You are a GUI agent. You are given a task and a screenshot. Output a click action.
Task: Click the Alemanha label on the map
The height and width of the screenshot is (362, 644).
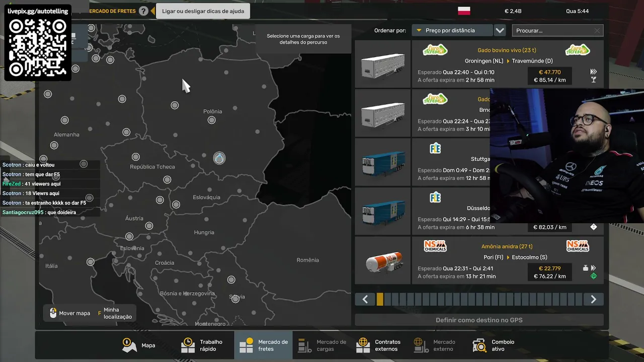click(66, 134)
